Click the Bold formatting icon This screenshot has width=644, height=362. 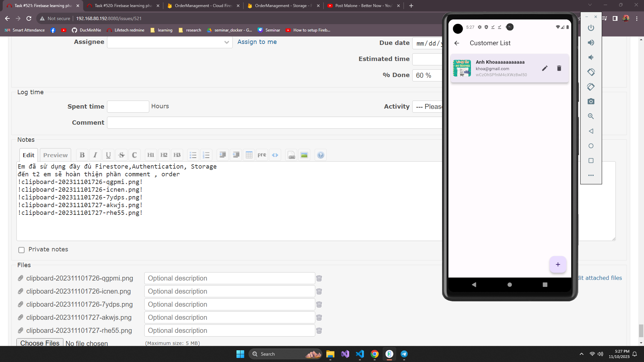(x=82, y=155)
